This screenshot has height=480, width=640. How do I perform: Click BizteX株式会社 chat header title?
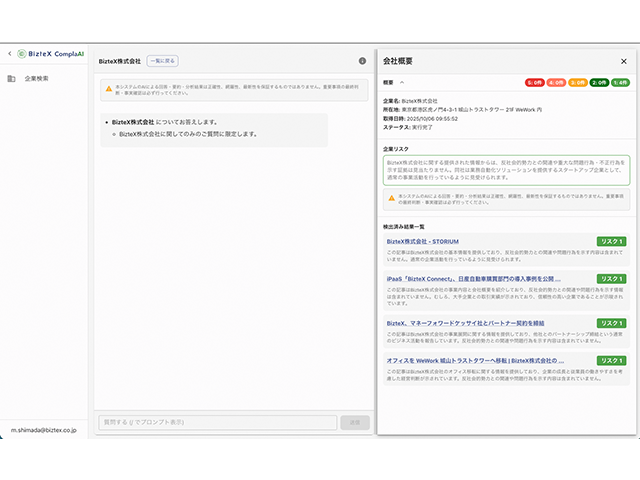(120, 61)
